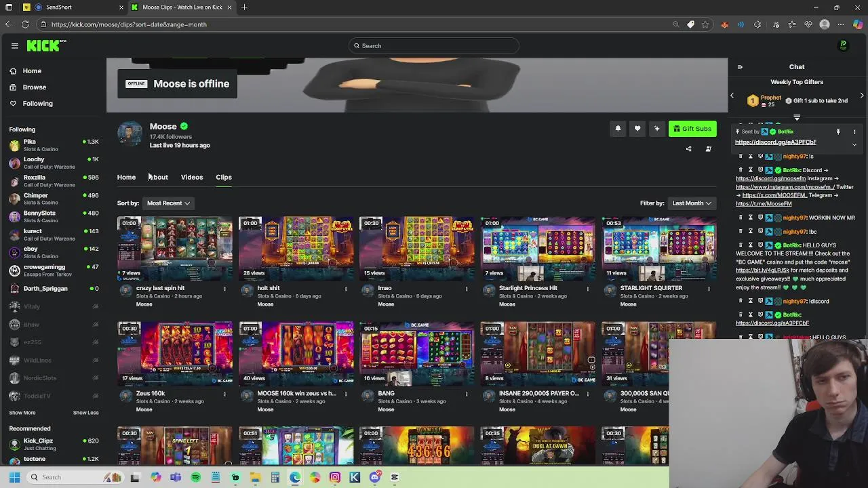Play the Starlight Princess Hit clip thumbnail
The image size is (868, 488).
point(538,248)
